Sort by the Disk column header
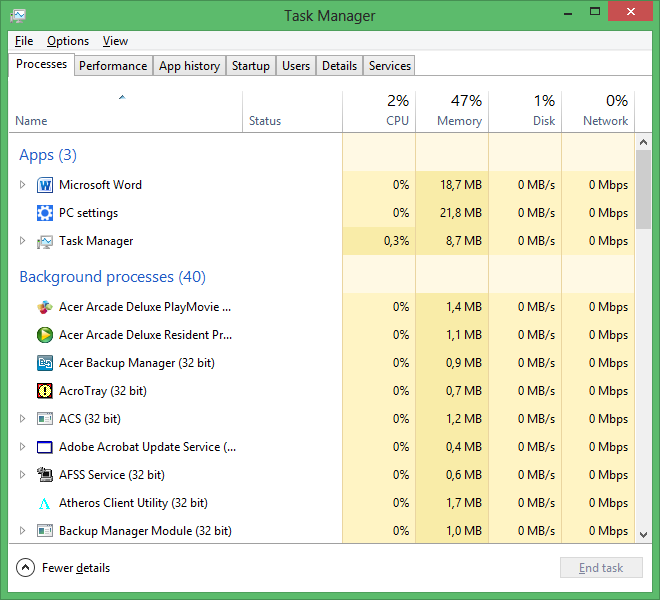The image size is (660, 600). click(525, 112)
